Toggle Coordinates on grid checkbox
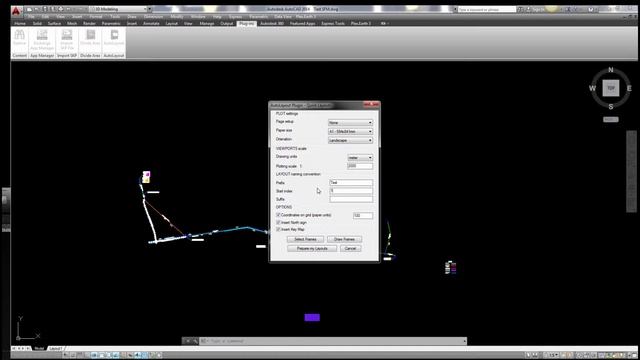Viewport: 640px width, 360px height. click(278, 215)
